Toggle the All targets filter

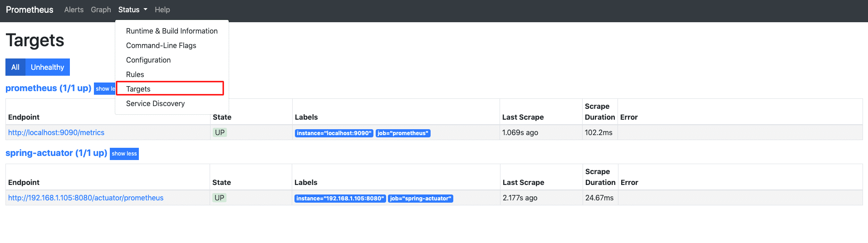[x=15, y=67]
